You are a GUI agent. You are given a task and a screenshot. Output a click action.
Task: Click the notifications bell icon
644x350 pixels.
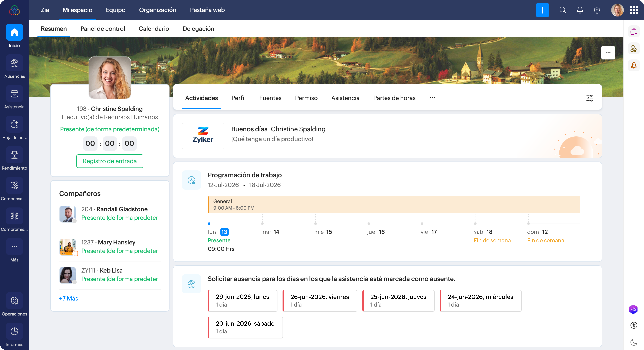[580, 10]
